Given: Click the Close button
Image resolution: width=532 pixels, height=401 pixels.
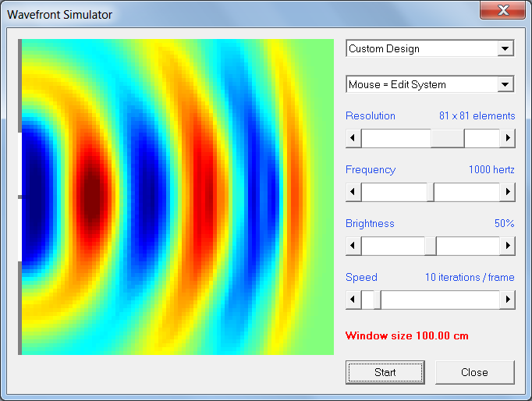Looking at the screenshot, I should click(474, 372).
